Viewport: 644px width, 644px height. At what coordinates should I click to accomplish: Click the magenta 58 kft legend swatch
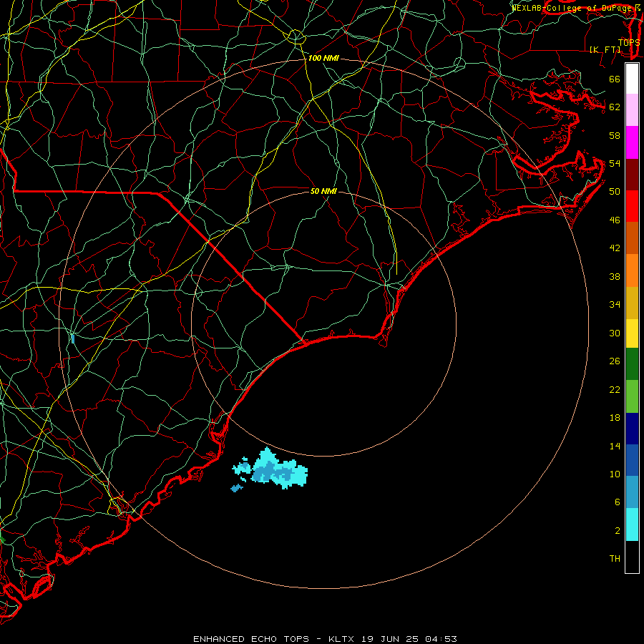632,142
